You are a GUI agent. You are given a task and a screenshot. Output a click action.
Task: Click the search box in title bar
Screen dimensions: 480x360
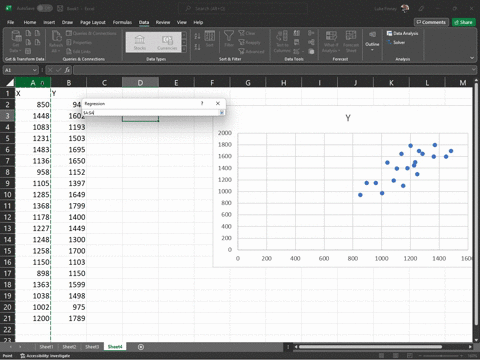pos(243,8)
